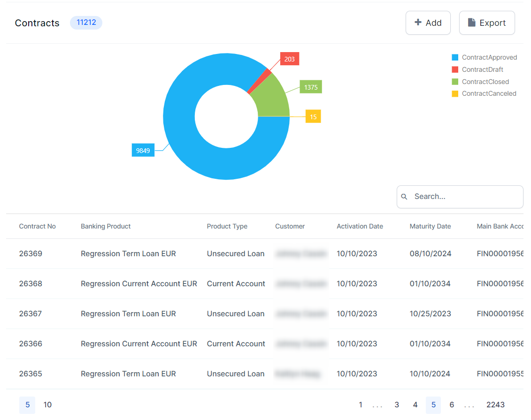Click the 9849 chart data label
This screenshot has width=531, height=420.
pyautogui.click(x=143, y=150)
